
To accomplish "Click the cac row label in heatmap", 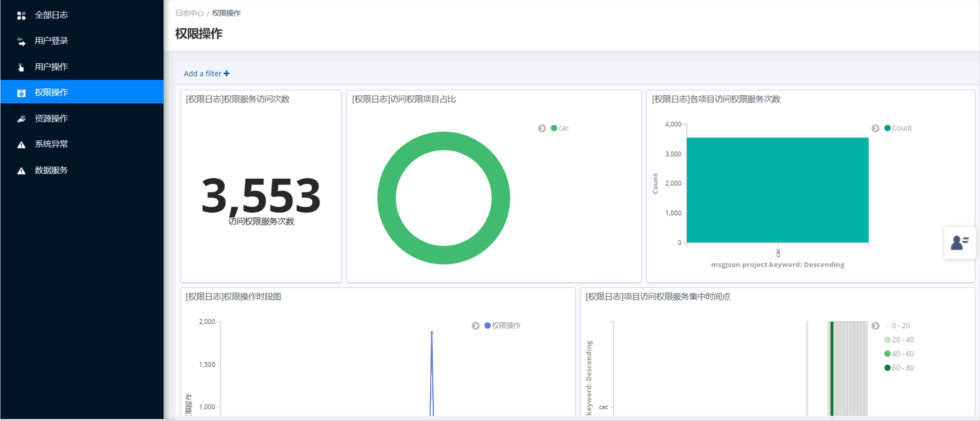I will 603,407.
